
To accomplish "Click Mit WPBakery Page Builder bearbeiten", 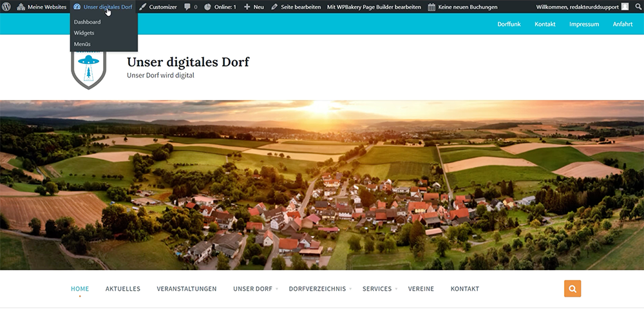I will [x=374, y=6].
